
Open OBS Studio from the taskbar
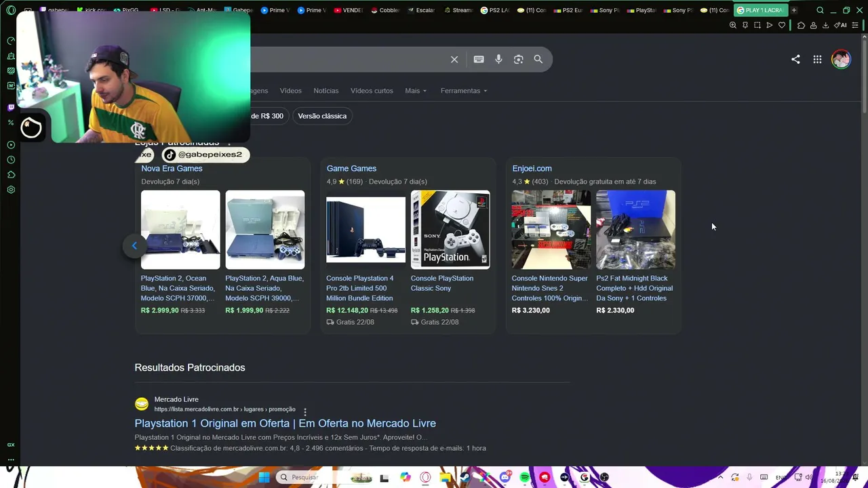(x=604, y=477)
